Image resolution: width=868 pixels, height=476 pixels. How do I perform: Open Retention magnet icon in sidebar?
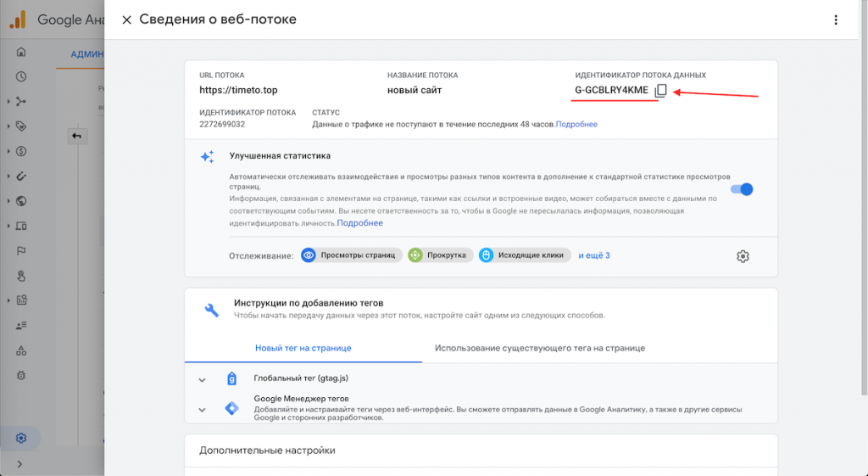tap(21, 176)
